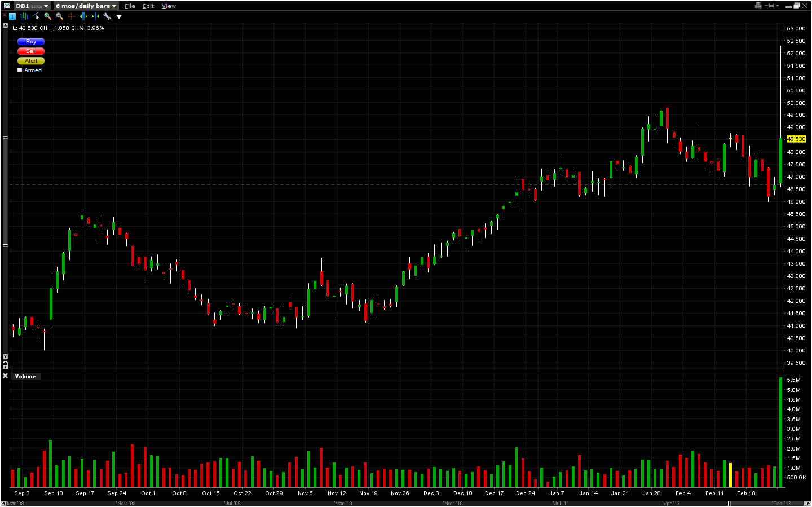
Task: Click the expand bar width icon
Action: [83, 16]
